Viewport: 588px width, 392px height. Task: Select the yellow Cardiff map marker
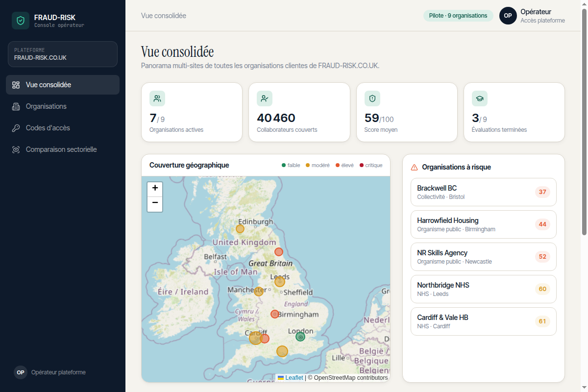tap(255, 338)
